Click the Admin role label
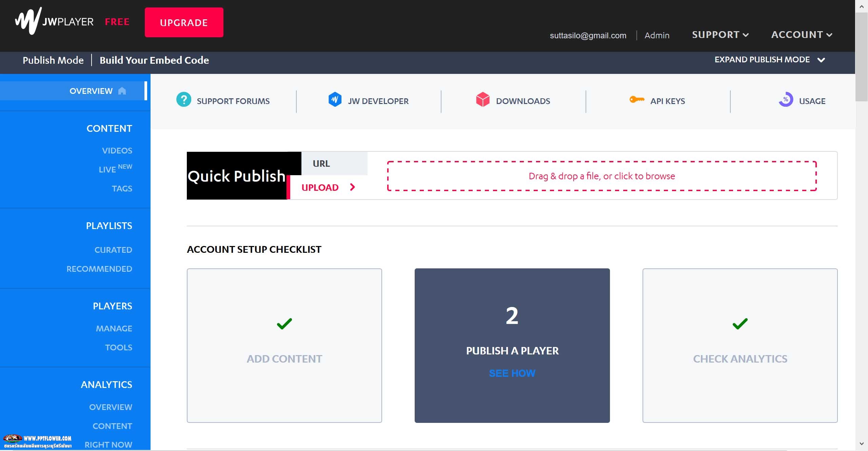 pos(657,35)
